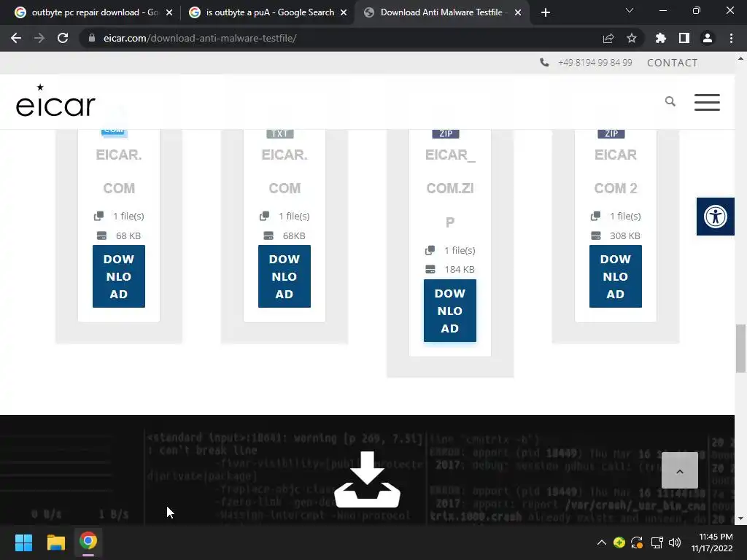Open a new browser tab
This screenshot has width=747, height=560.
[546, 12]
